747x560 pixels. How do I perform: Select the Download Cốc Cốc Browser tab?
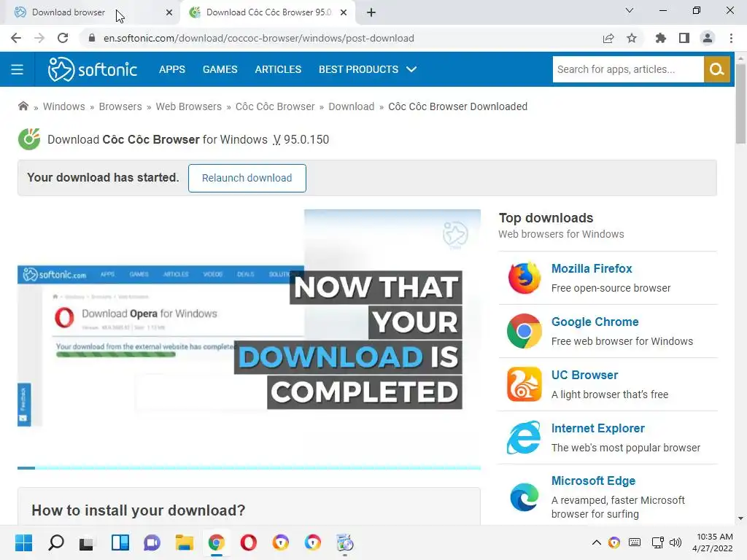coord(268,12)
